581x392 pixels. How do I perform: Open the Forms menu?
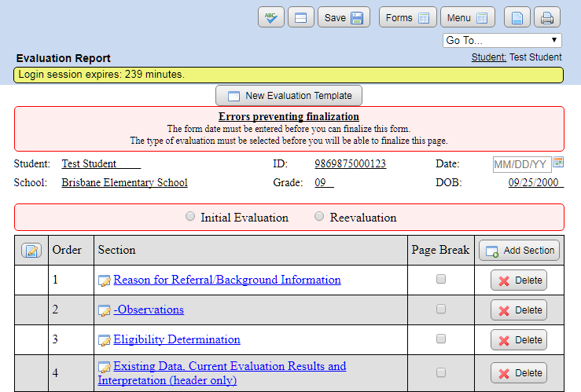407,17
